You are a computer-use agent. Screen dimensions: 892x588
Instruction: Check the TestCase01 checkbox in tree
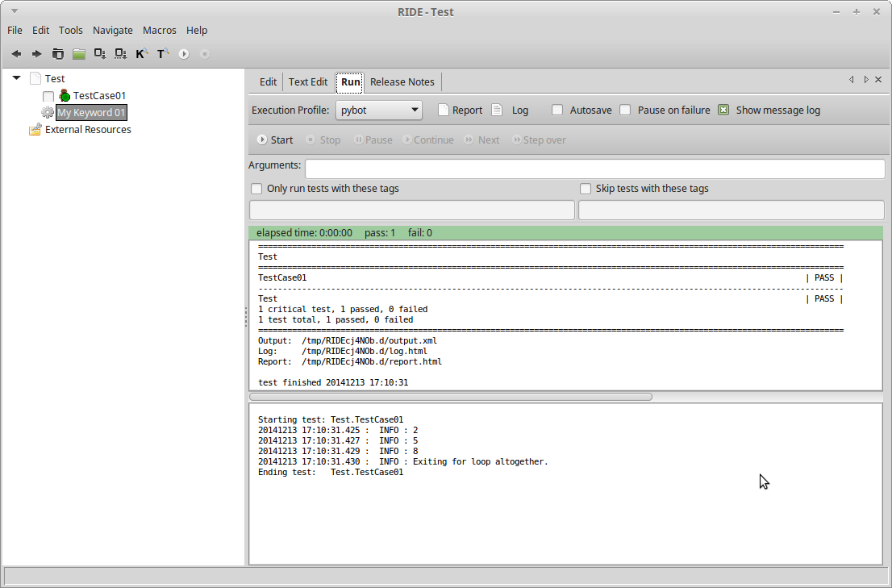pos(48,96)
